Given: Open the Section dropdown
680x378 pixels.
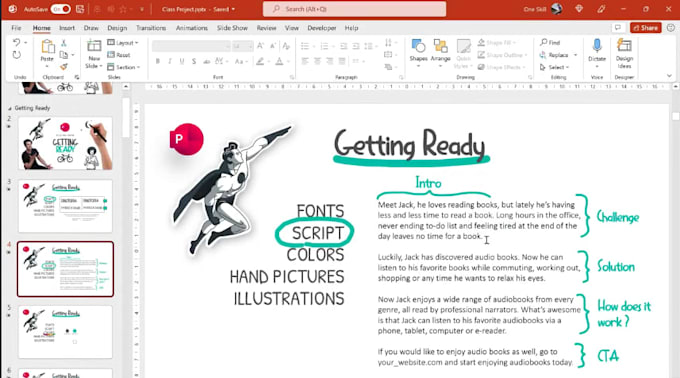Looking at the screenshot, I should [x=124, y=67].
